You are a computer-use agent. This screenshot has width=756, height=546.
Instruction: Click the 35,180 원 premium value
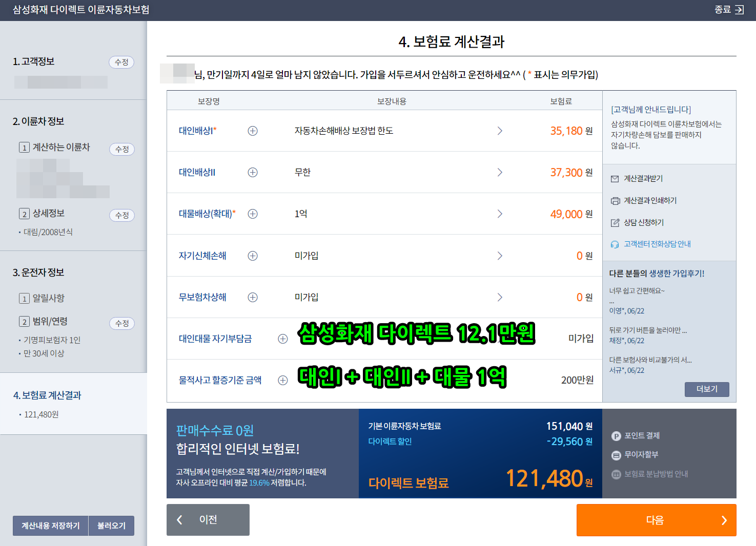point(571,131)
